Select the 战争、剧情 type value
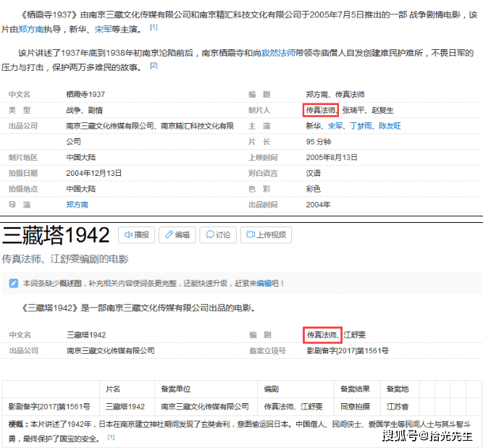Image resolution: width=483 pixels, height=448 pixels. [85, 110]
